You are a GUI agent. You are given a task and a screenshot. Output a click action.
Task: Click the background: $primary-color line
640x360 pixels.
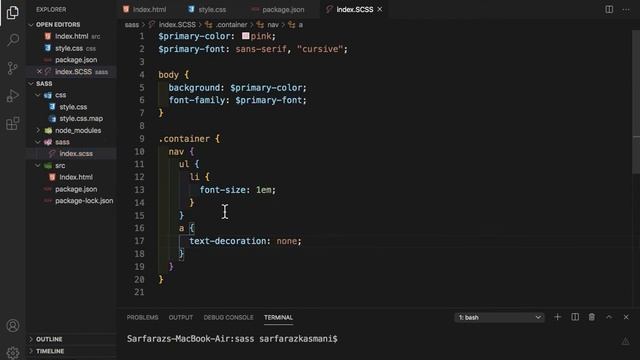pyautogui.click(x=238, y=88)
